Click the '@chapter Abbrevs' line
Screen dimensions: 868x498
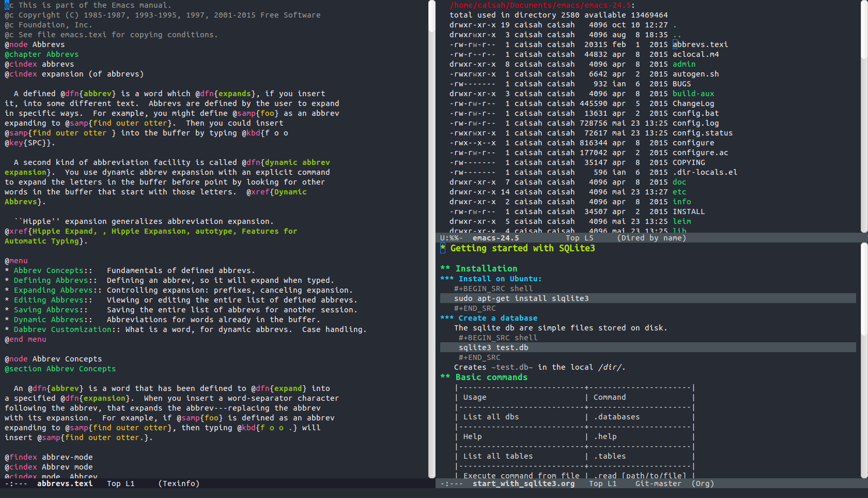point(42,54)
